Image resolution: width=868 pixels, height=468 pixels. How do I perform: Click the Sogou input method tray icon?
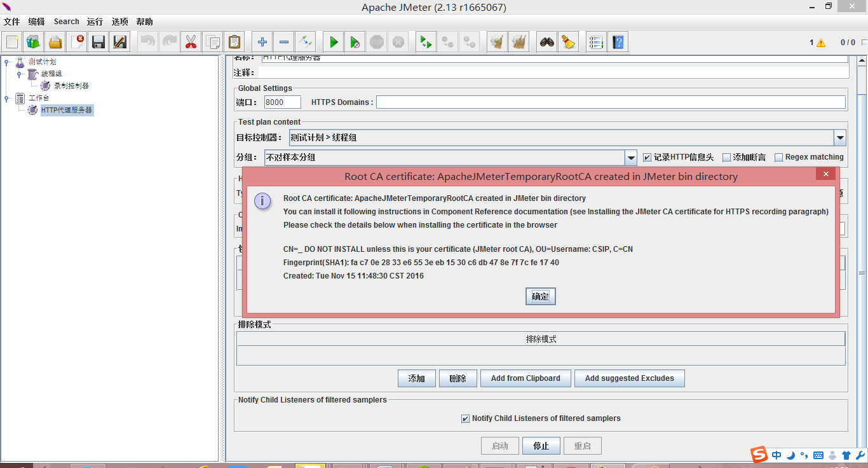pos(759,455)
